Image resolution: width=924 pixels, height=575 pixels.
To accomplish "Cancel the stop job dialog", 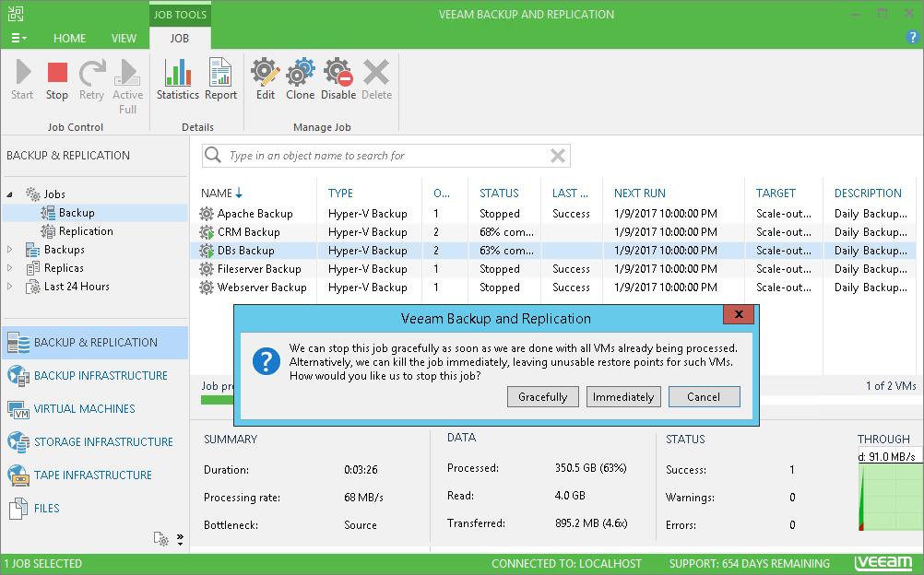I will click(x=704, y=397).
